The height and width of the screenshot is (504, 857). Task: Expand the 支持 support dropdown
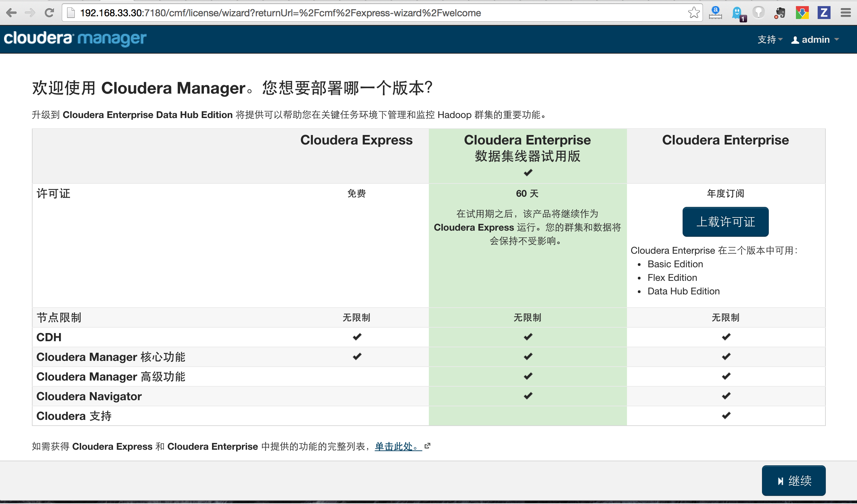[x=769, y=39]
